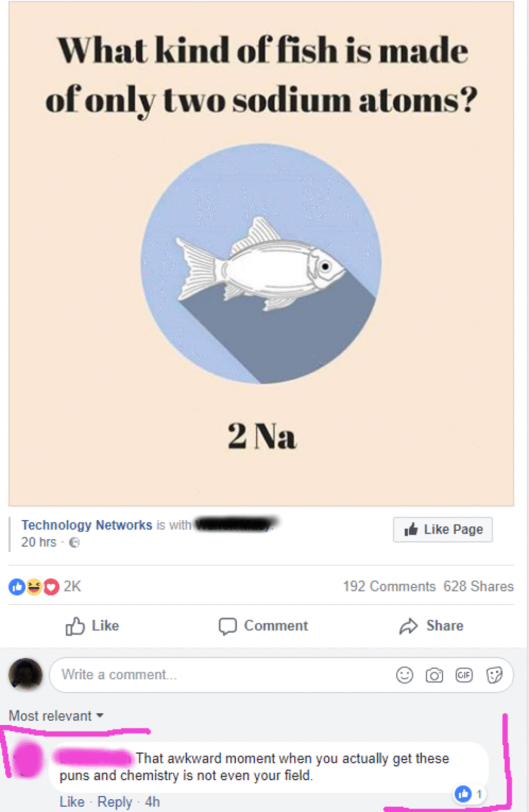529x812 pixels.
Task: Open the sticker picker icon
Action: 494,675
